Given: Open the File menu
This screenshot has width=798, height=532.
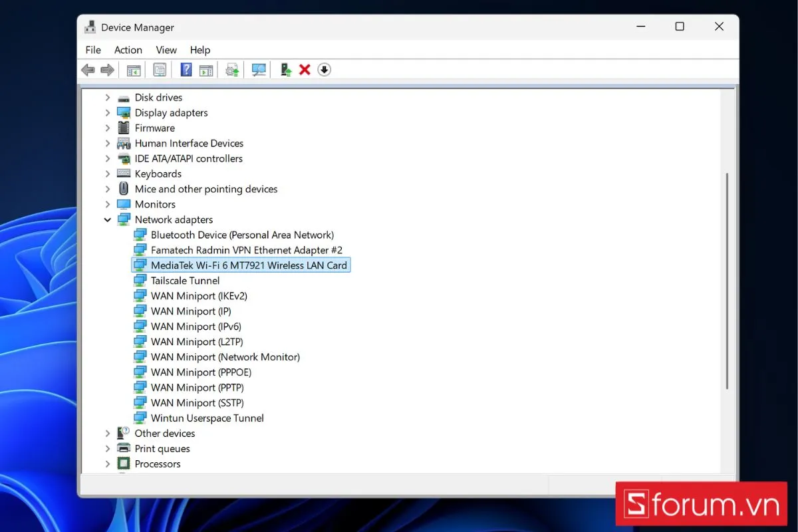Looking at the screenshot, I should [93, 50].
